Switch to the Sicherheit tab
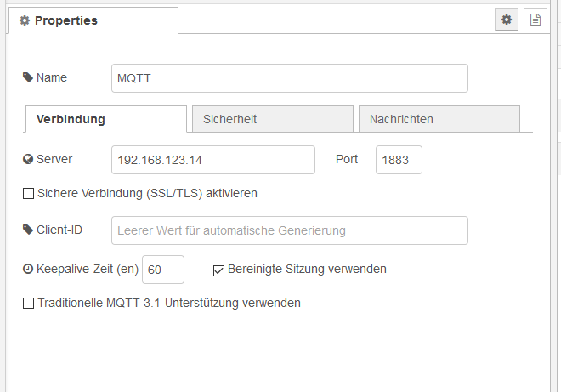Viewport: 561px width, 392px height. click(273, 119)
